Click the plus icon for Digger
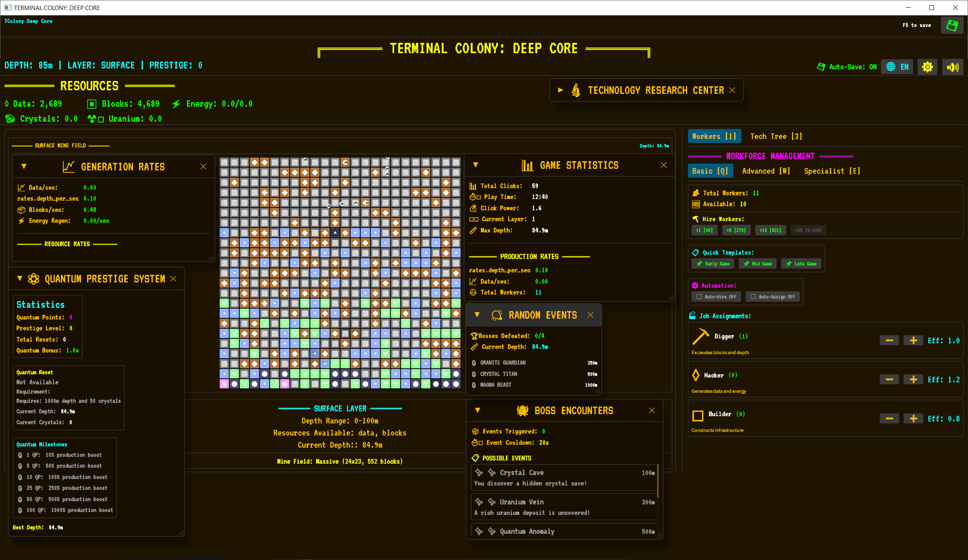968x560 pixels. point(913,340)
